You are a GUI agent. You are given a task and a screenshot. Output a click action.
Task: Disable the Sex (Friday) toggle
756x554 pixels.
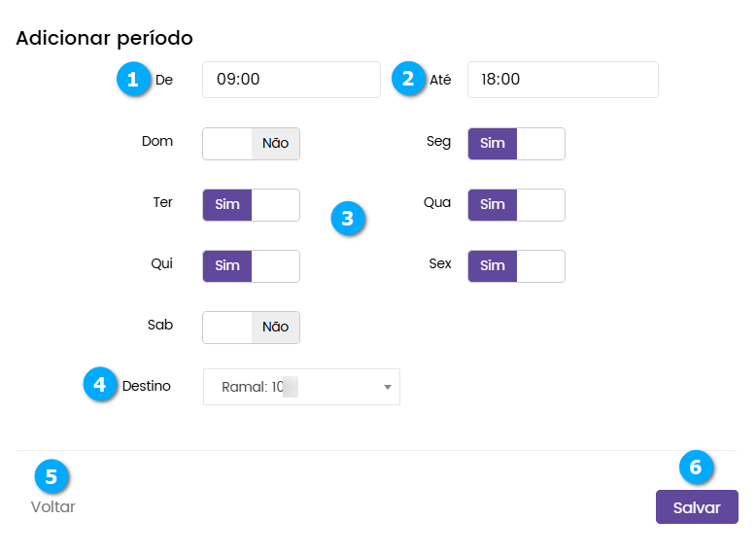click(x=516, y=265)
